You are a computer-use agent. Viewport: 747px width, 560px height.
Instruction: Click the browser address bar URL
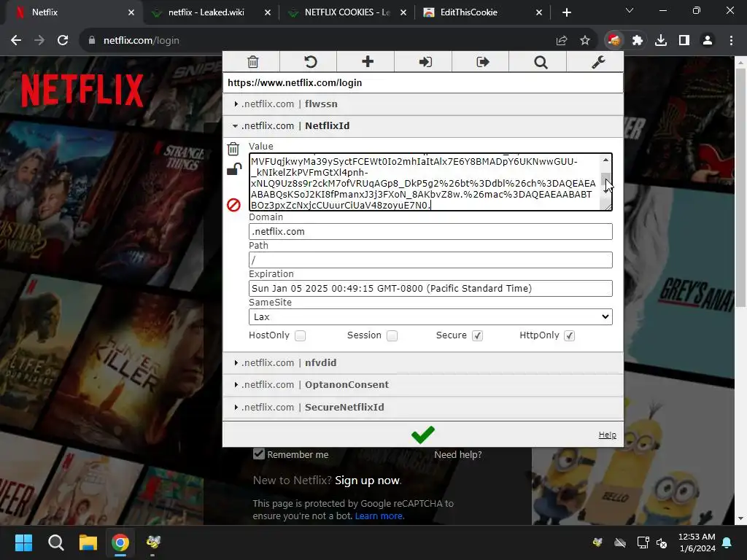pyautogui.click(x=142, y=41)
